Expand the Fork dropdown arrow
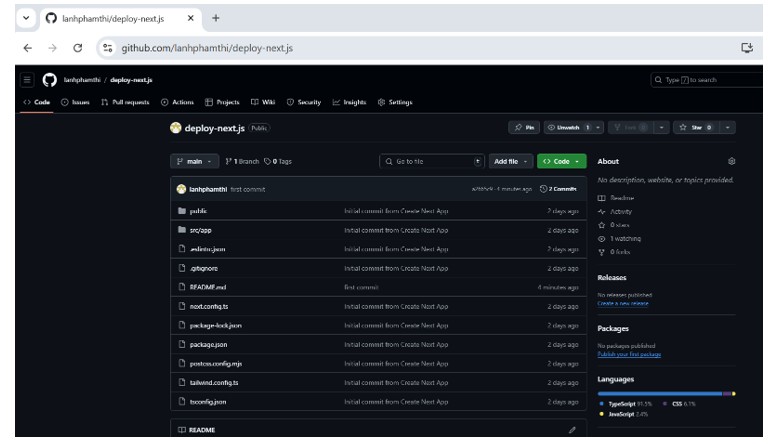The height and width of the screenshot is (444, 775). pyautogui.click(x=661, y=128)
